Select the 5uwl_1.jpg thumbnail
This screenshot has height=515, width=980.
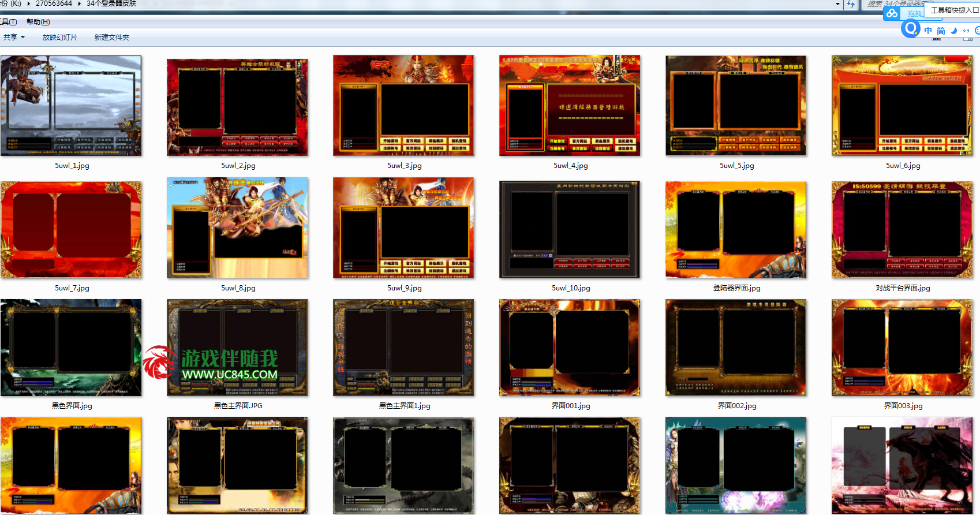[71, 106]
